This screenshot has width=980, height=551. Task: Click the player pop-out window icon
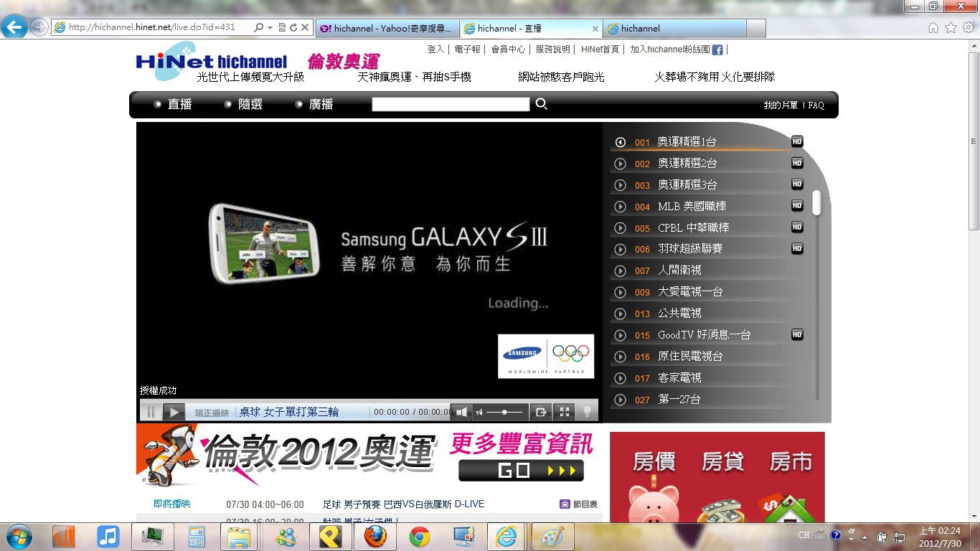tap(541, 412)
